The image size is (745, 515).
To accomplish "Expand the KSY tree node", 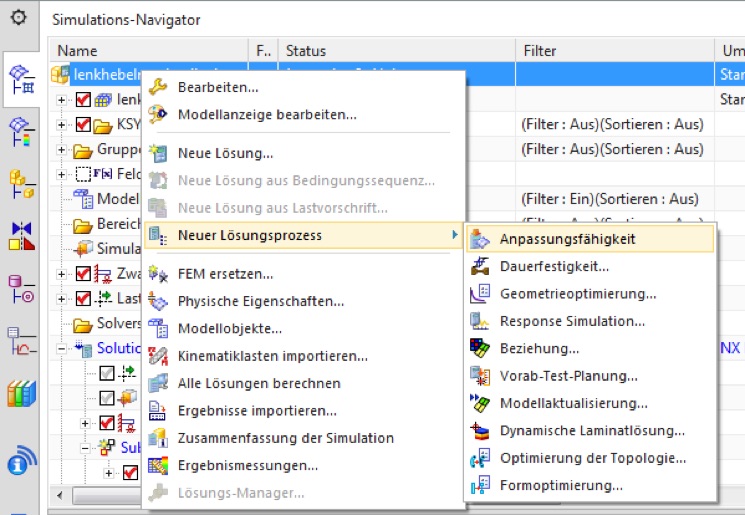I will pyautogui.click(x=62, y=125).
